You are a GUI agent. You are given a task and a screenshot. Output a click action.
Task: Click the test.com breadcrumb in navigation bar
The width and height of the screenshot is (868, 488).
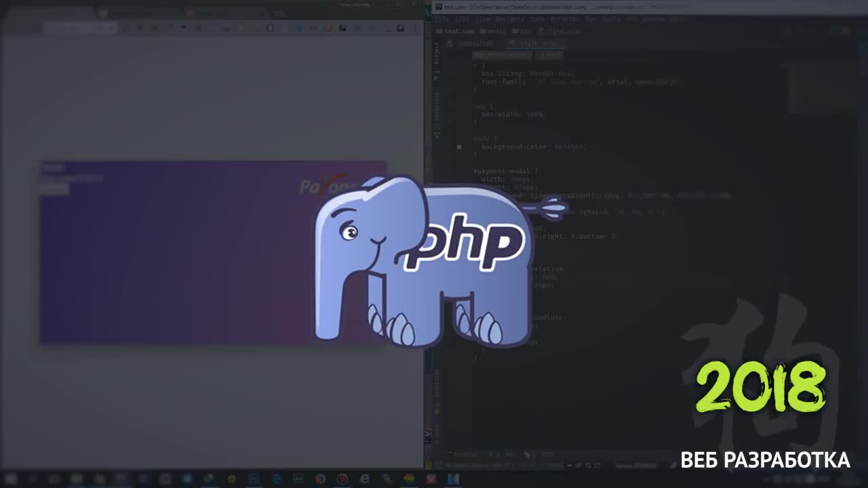tap(455, 31)
